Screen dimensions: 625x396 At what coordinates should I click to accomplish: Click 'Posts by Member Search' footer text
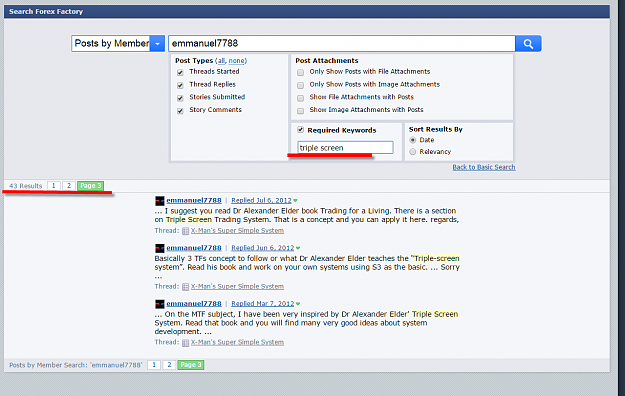[75, 365]
